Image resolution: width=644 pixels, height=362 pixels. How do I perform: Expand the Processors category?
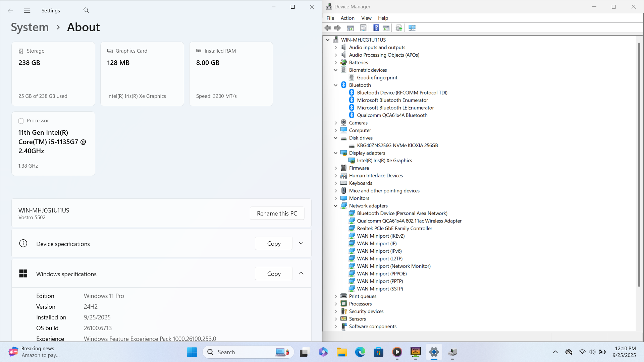pos(336,304)
